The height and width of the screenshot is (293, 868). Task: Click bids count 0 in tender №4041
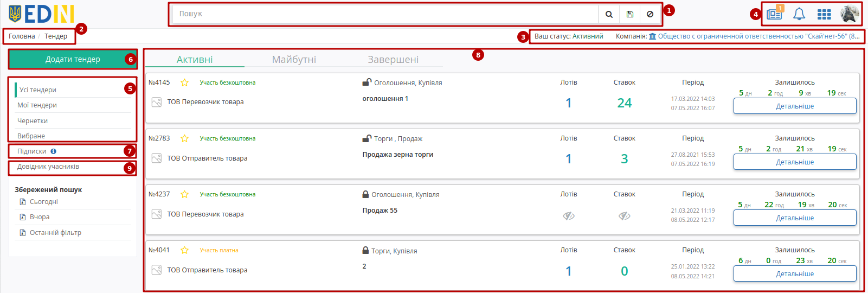click(x=625, y=271)
